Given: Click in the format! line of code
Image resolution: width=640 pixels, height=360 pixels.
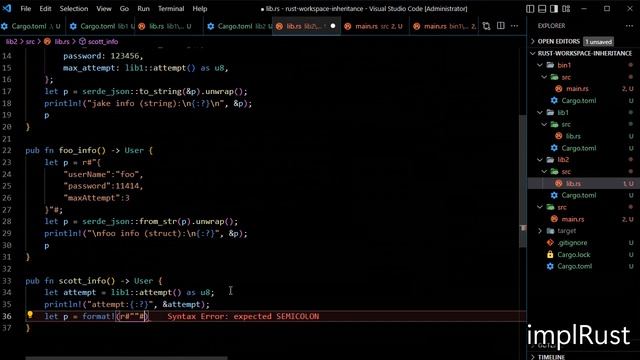Looking at the screenshot, I should pyautogui.click(x=97, y=316).
